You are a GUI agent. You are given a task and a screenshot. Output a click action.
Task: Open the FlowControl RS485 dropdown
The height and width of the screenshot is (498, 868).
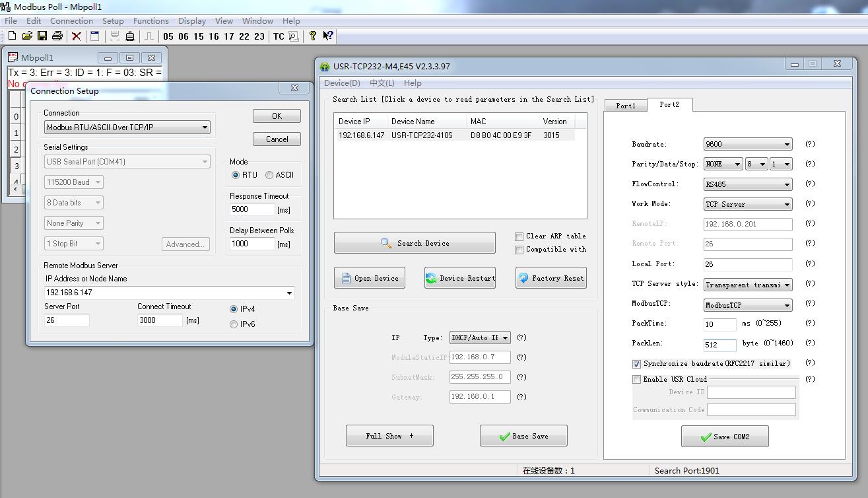click(748, 184)
